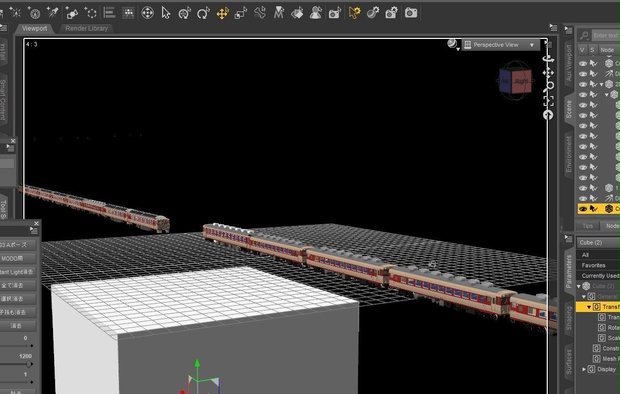
Task: Click the slider showing value 0
Action: [x=17, y=345]
